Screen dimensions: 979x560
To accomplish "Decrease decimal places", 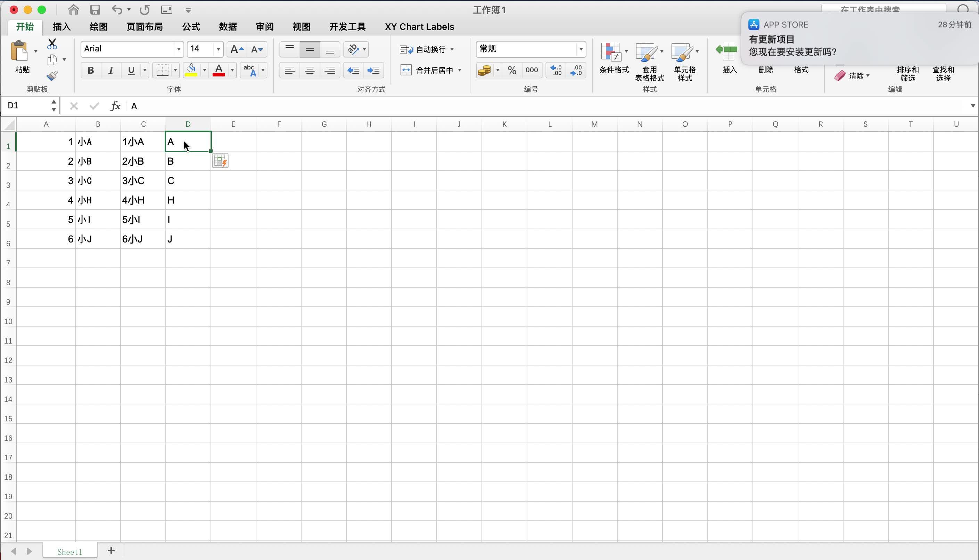I will (576, 70).
